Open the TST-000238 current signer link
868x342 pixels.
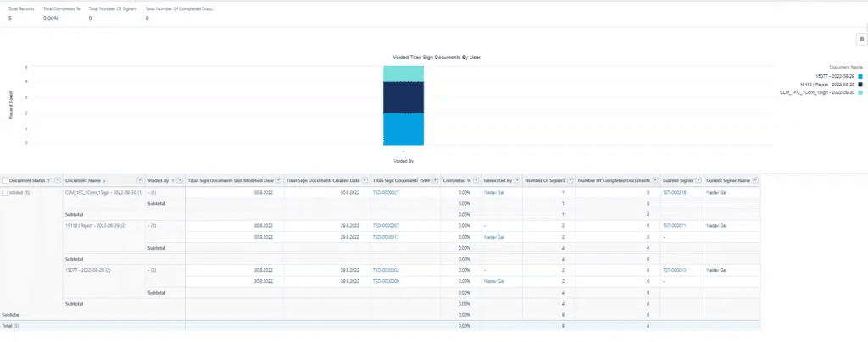point(674,193)
